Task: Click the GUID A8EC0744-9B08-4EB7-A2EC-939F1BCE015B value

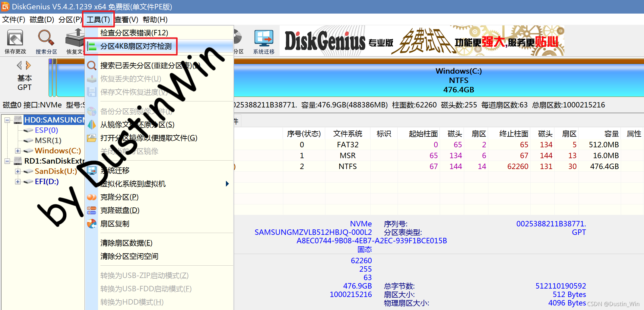Action: [372, 241]
